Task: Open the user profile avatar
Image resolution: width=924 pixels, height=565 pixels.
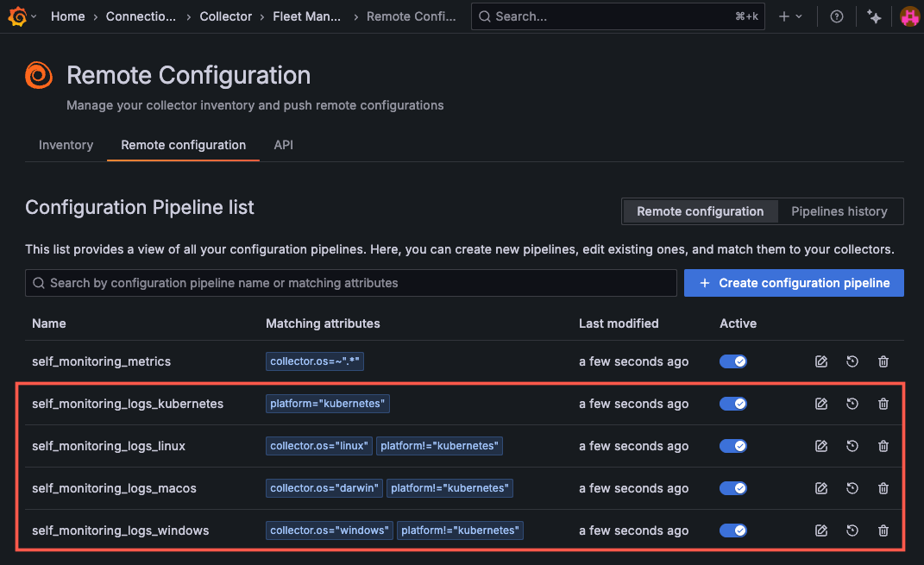Action: pyautogui.click(x=908, y=16)
